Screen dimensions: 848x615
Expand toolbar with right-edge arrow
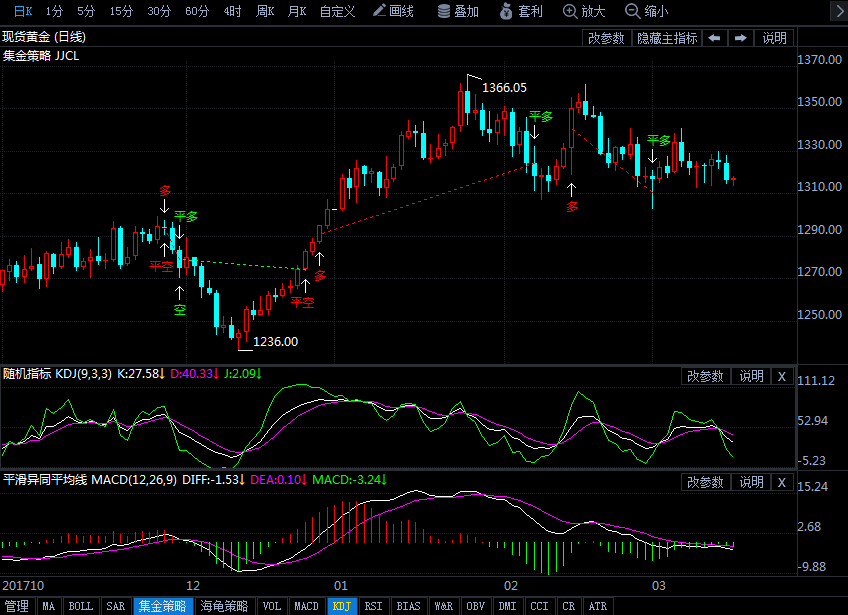click(836, 11)
